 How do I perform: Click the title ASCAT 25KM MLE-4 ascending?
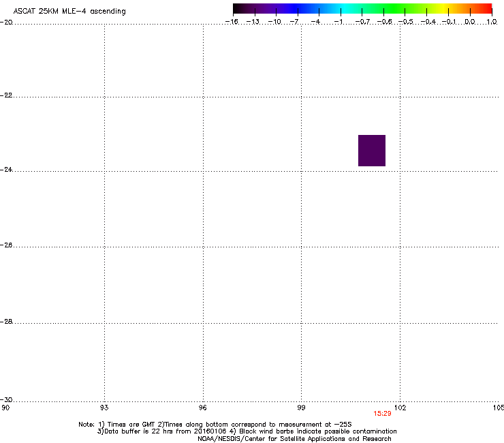tap(69, 12)
